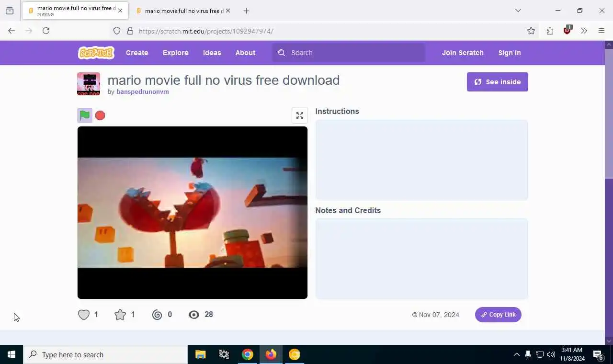Screen dimensions: 613x364
Task: Click the author avatar thumbnail
Action: 89,84
